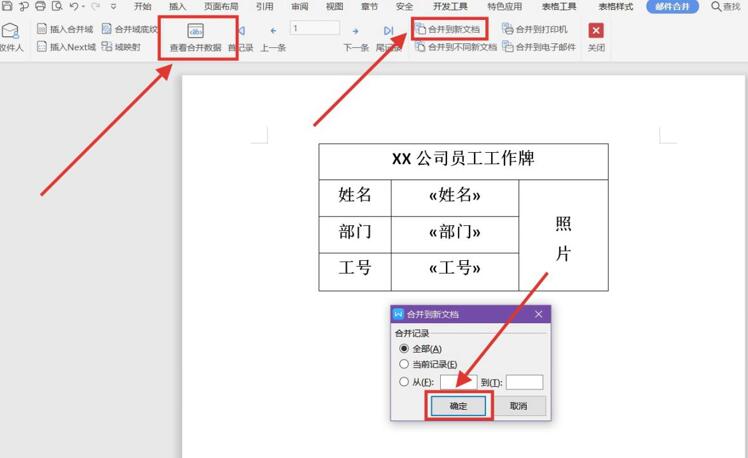
Task: Click 合并到打印机 merge to printer
Action: coord(535,29)
